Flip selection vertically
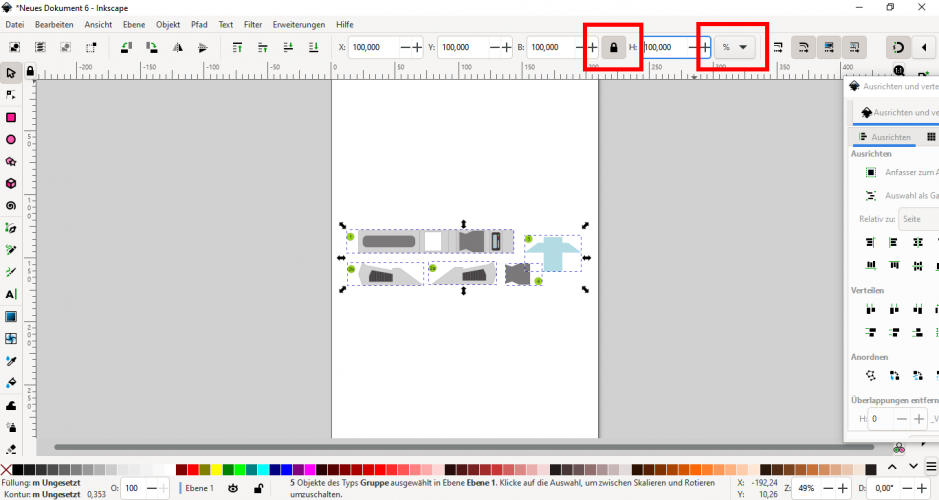This screenshot has height=500, width=939. click(203, 47)
